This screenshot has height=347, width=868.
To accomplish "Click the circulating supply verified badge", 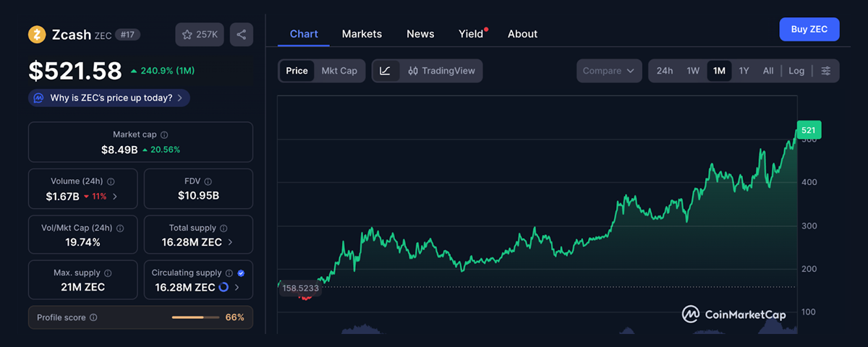I will click(241, 273).
